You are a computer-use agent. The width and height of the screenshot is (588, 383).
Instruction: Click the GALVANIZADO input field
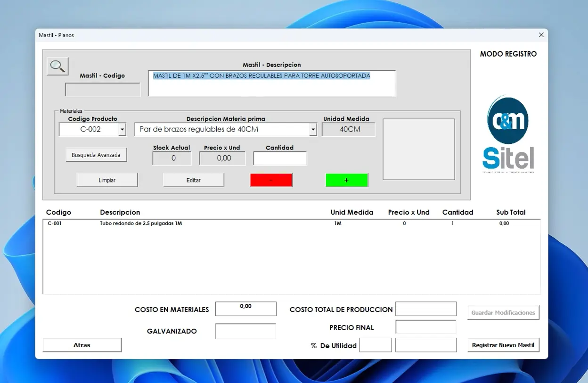[246, 331]
